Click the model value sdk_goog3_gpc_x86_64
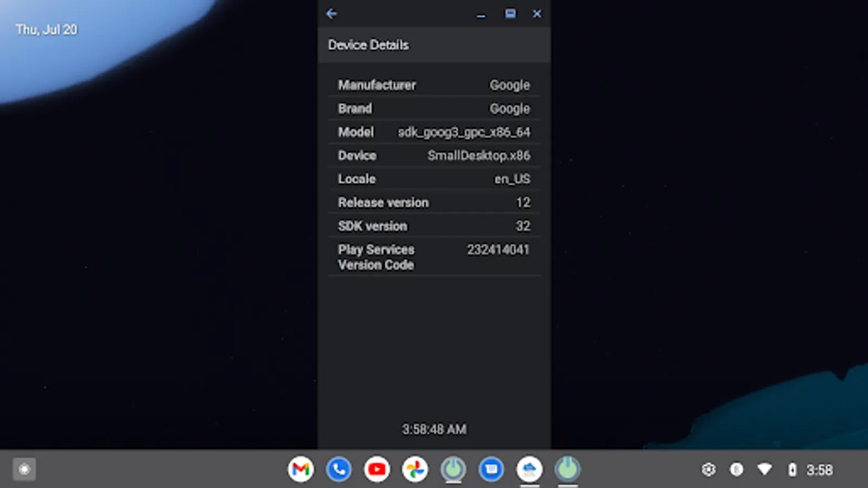The image size is (868, 488). click(464, 132)
